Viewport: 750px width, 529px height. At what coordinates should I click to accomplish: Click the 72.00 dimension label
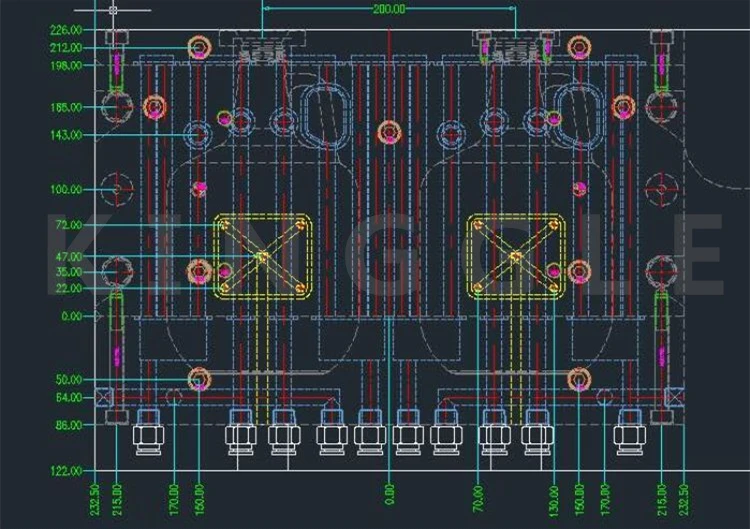pyautogui.click(x=68, y=225)
